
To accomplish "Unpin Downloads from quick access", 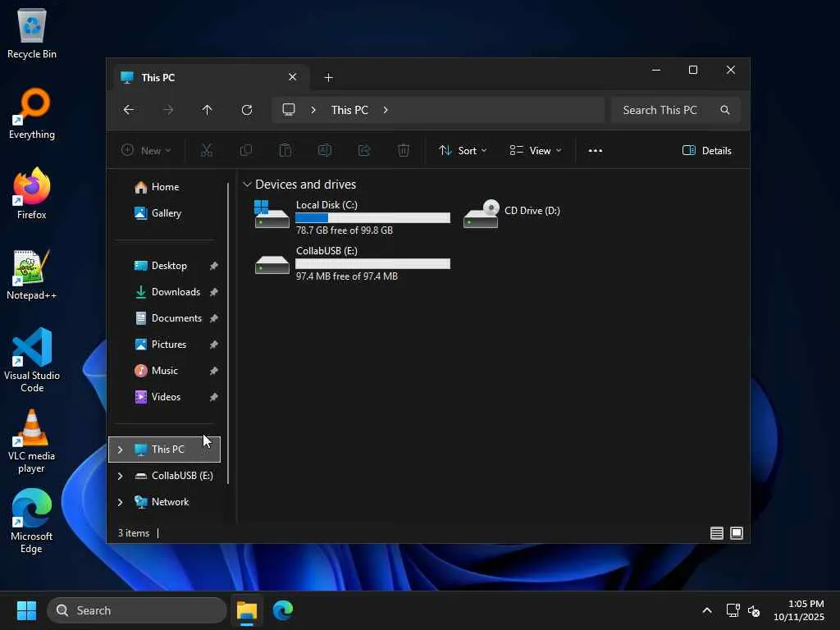I will point(214,292).
